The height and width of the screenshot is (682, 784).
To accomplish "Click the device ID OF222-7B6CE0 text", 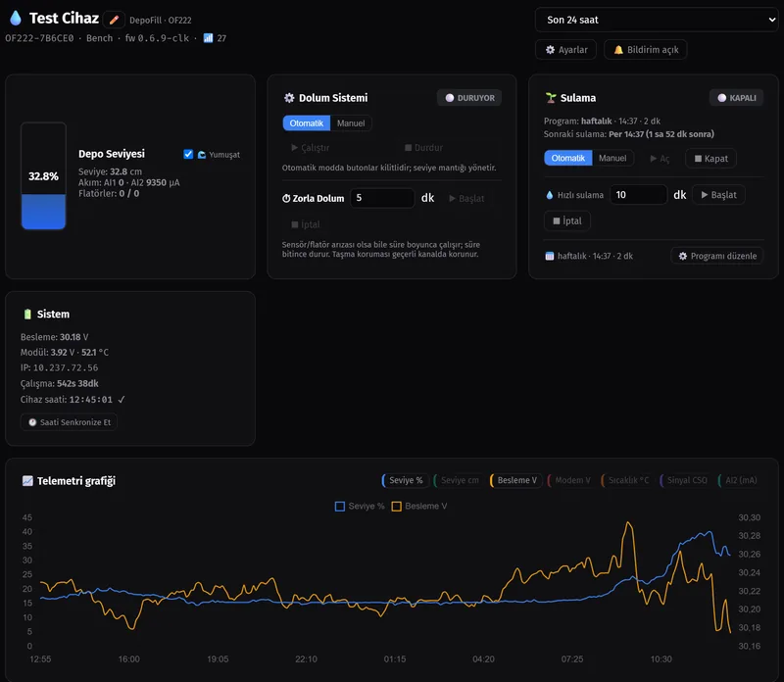I will 39,38.
